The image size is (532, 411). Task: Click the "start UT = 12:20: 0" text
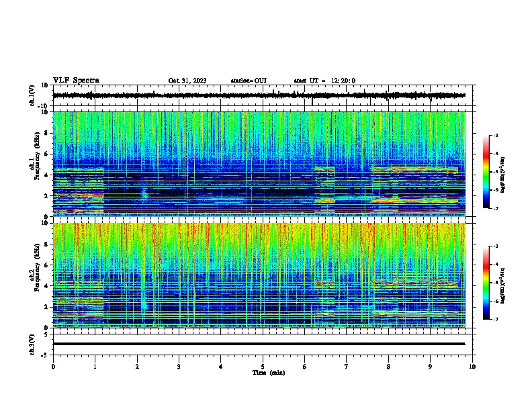324,81
